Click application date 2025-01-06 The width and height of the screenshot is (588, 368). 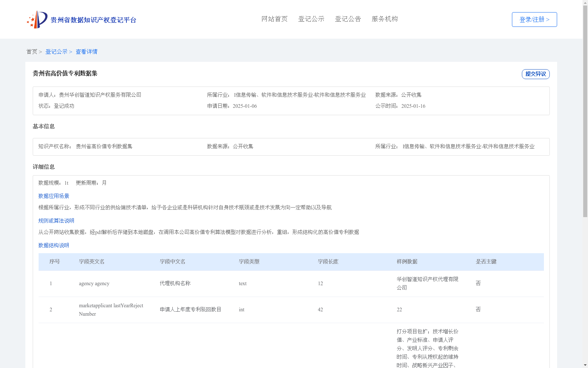(x=245, y=106)
